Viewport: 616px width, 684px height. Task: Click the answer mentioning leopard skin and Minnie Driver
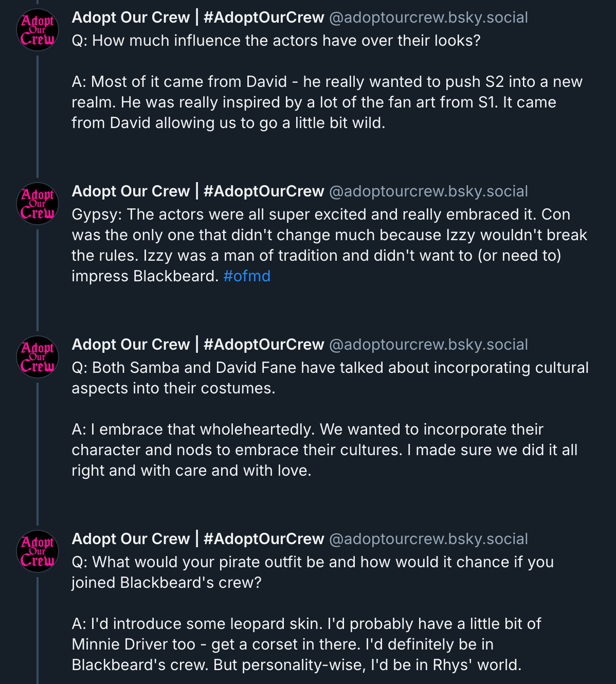click(306, 644)
